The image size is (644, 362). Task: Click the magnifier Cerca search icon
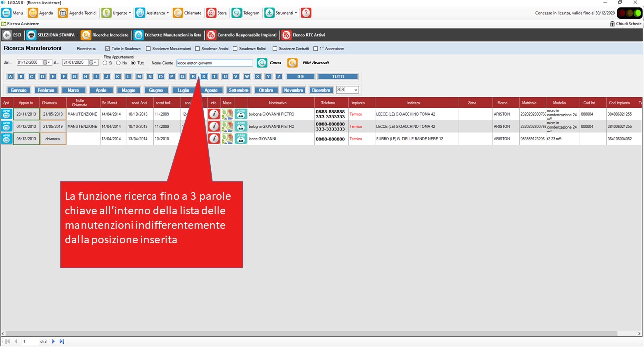pos(262,63)
